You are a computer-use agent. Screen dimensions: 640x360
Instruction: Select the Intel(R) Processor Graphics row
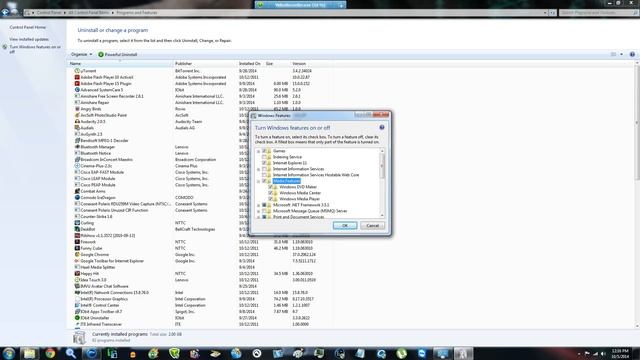pos(200,299)
